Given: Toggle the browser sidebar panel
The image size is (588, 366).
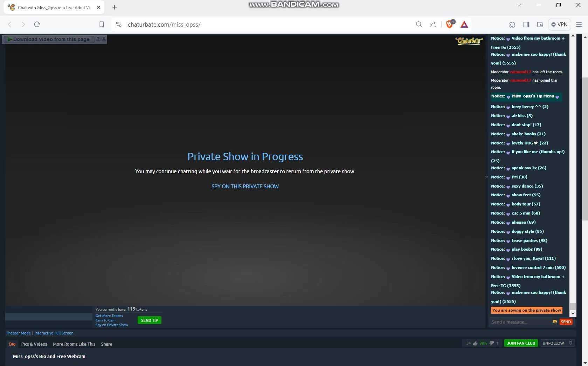Looking at the screenshot, I should tap(526, 25).
